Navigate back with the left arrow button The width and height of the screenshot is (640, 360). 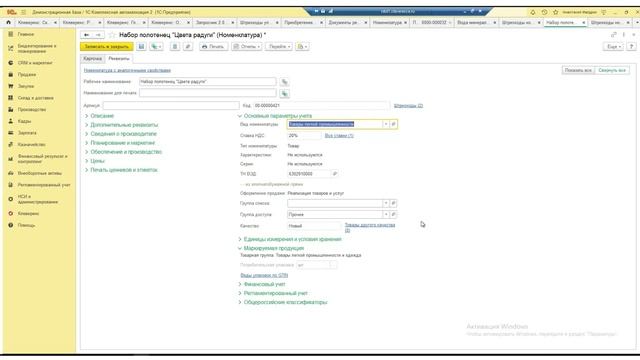pos(87,35)
